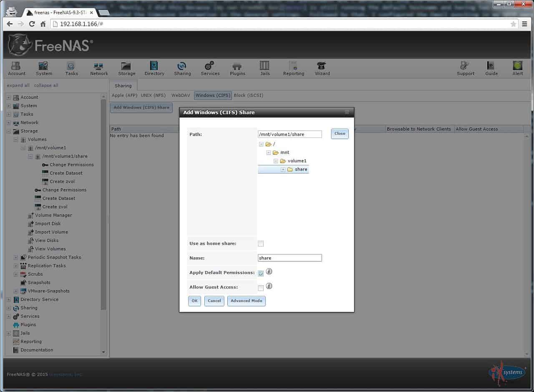Image resolution: width=534 pixels, height=392 pixels.
Task: Click the browser back arrow
Action: click(x=10, y=24)
